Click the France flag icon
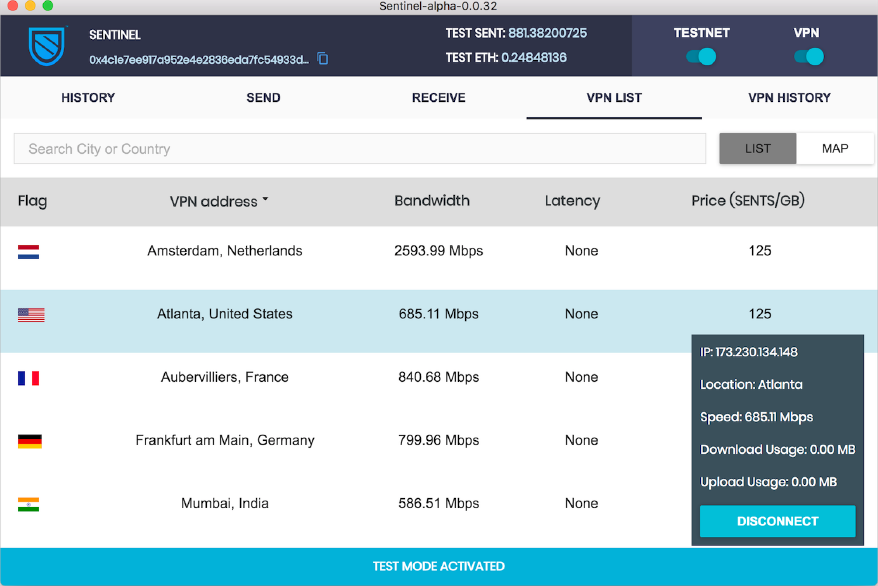878x586 pixels. 29,378
